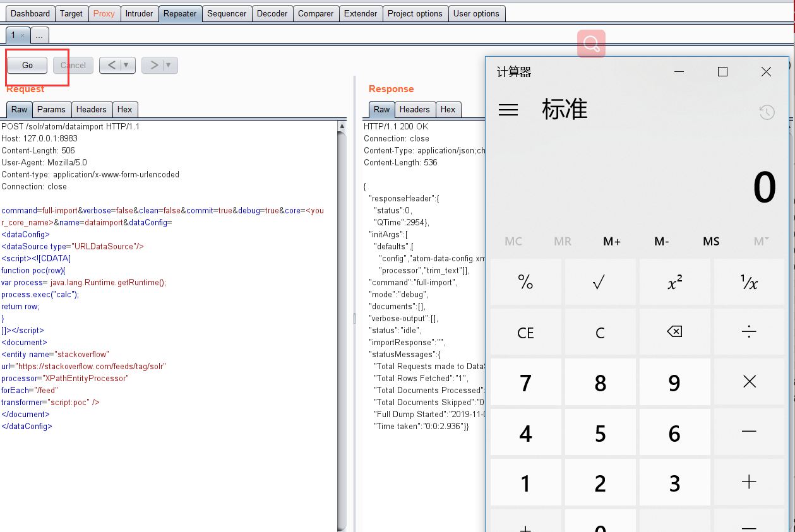This screenshot has height=532, width=795.
Task: Open the Comparer tab
Action: [x=316, y=13]
